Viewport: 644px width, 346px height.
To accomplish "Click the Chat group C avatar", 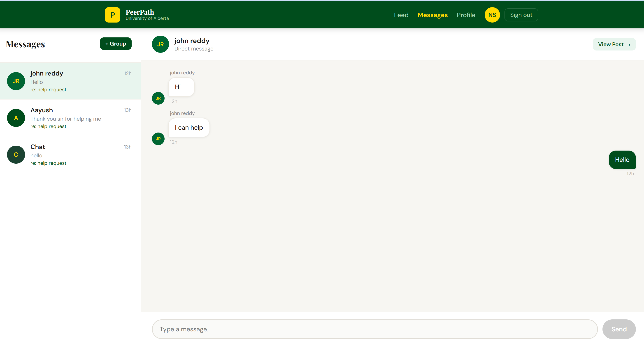I will click(16, 155).
